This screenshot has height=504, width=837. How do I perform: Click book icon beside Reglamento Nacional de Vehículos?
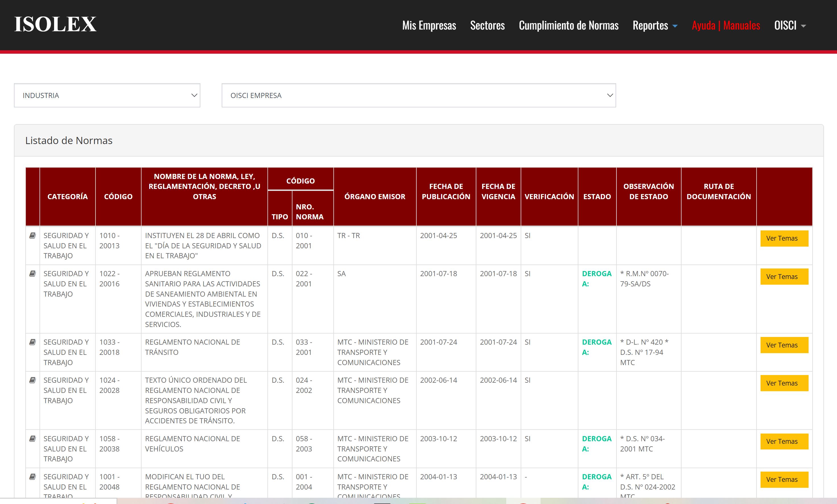[33, 438]
